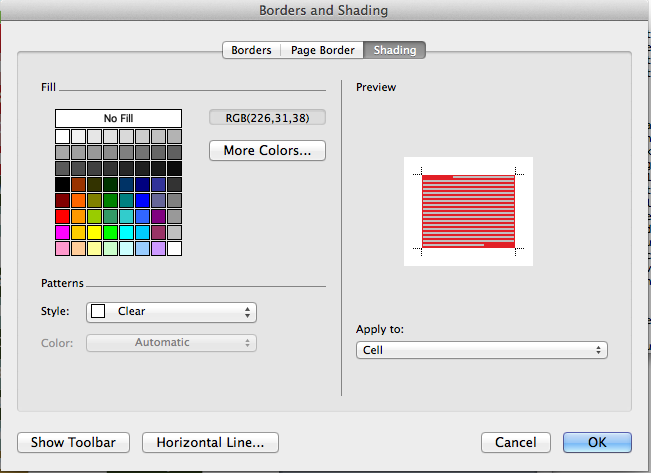Select the light pink swatch

[62, 248]
